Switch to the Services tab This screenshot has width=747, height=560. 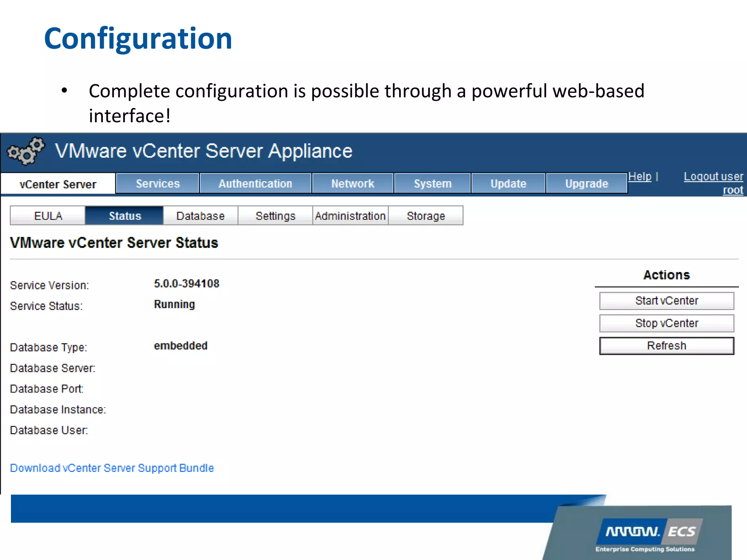click(158, 183)
